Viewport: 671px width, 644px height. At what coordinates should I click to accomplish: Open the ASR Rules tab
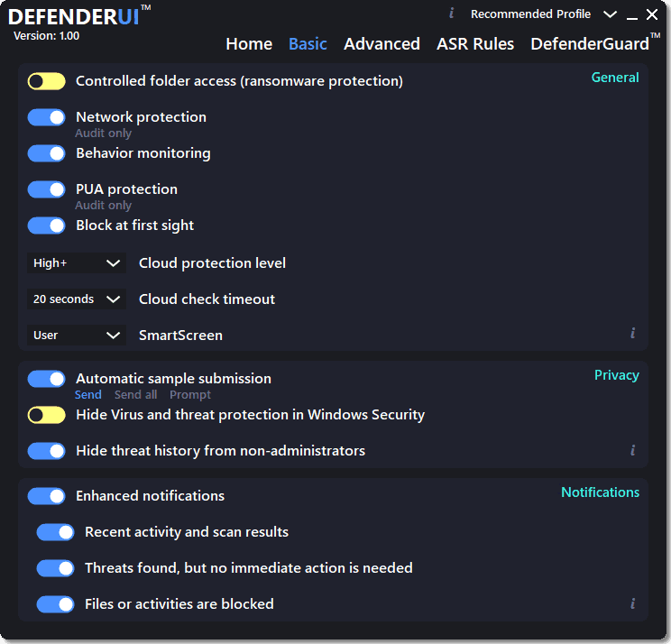(475, 44)
